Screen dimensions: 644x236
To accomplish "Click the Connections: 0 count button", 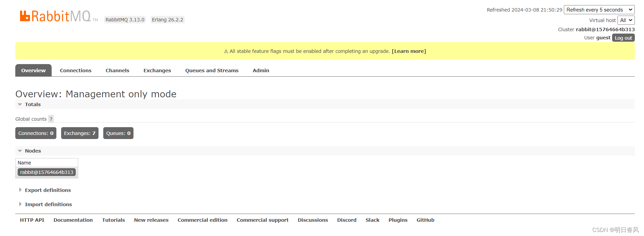I will 36,133.
